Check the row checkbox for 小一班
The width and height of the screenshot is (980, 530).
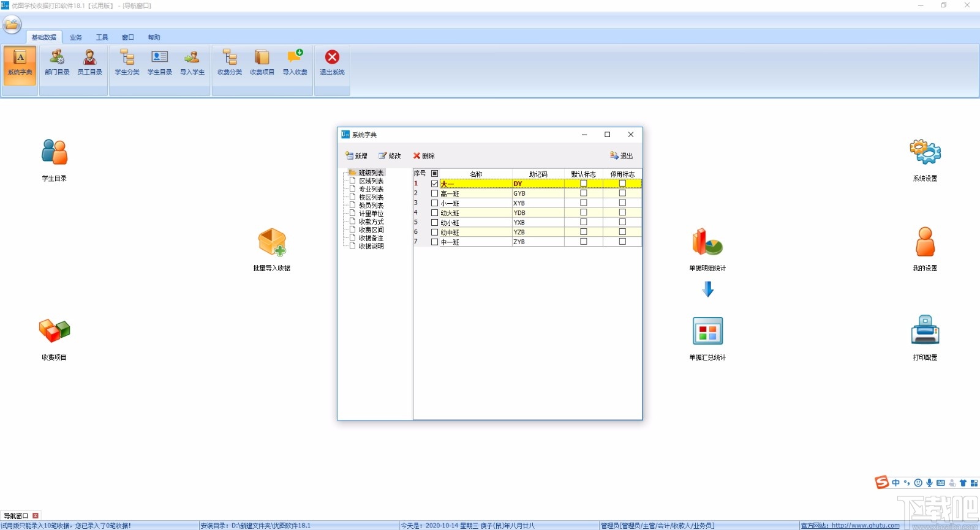435,203
